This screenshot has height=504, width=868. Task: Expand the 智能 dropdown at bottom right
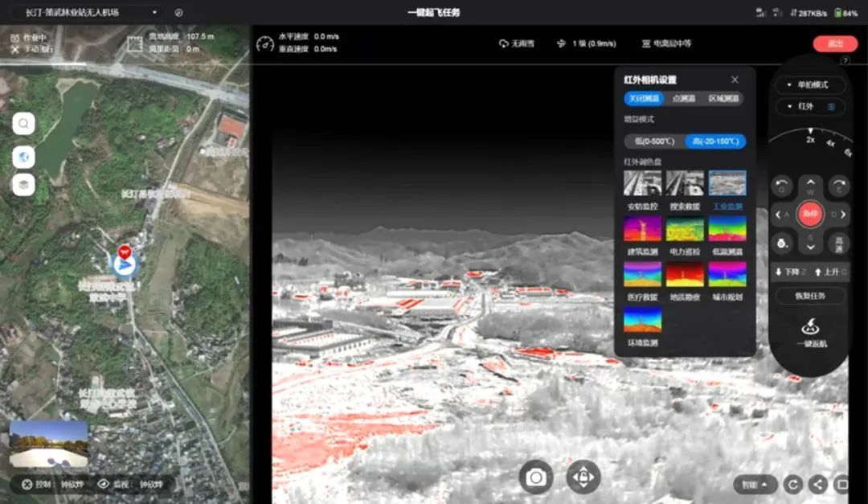click(755, 485)
